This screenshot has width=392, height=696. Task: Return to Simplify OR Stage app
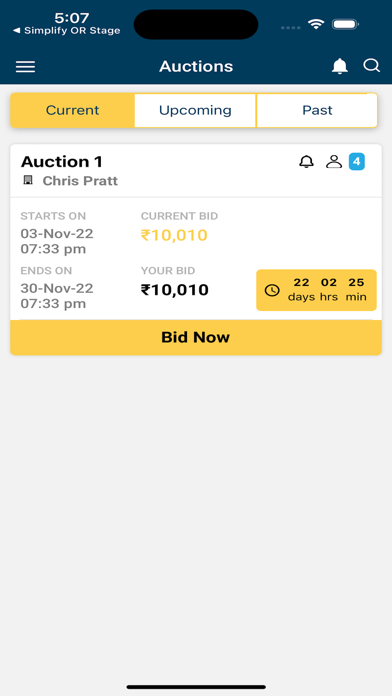(x=67, y=31)
